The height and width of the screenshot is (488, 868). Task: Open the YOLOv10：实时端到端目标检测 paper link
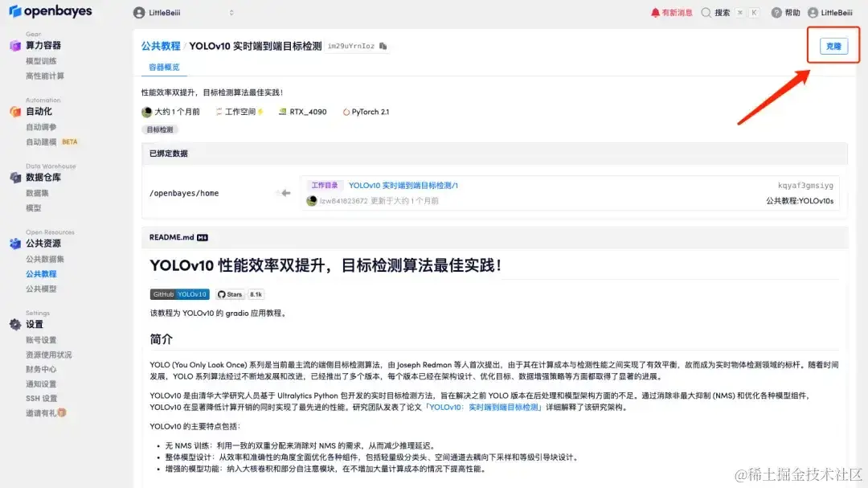click(483, 407)
